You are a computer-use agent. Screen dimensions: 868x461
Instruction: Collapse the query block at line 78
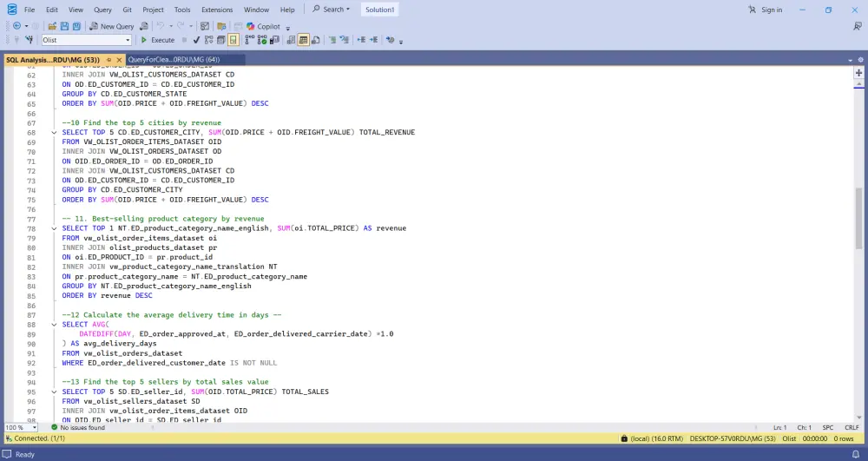[x=54, y=228]
